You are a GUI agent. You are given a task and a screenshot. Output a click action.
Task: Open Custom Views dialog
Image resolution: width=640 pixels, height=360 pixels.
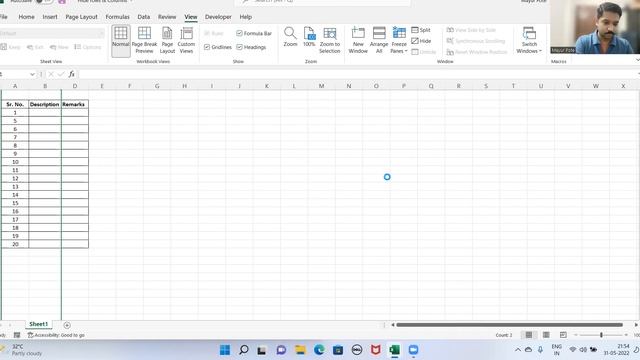coord(186,40)
